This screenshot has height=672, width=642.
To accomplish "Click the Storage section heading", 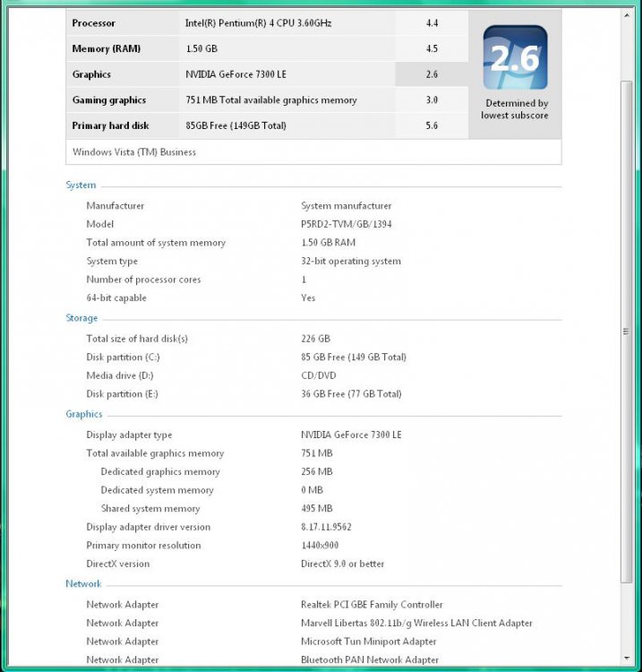I will (81, 318).
